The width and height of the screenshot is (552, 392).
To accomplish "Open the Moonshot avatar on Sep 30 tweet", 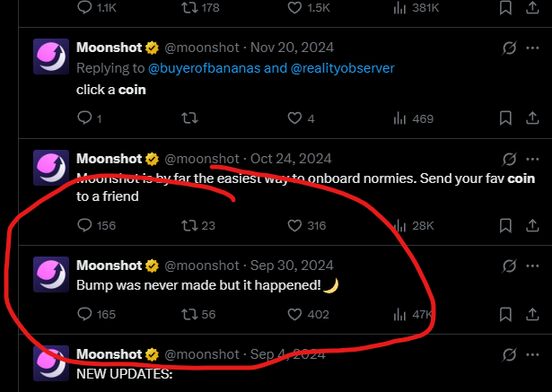I will click(x=51, y=274).
